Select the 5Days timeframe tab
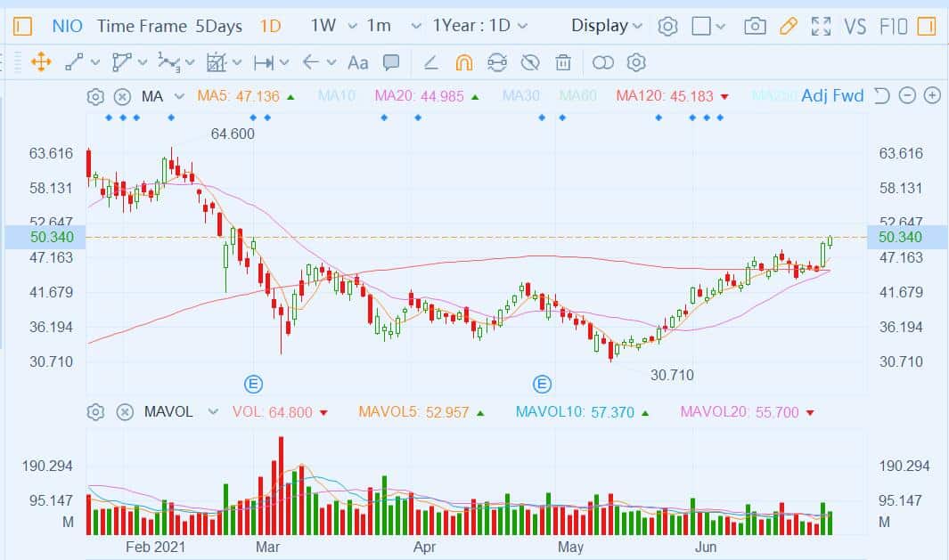Viewport: 949px width, 560px height. 218,26
